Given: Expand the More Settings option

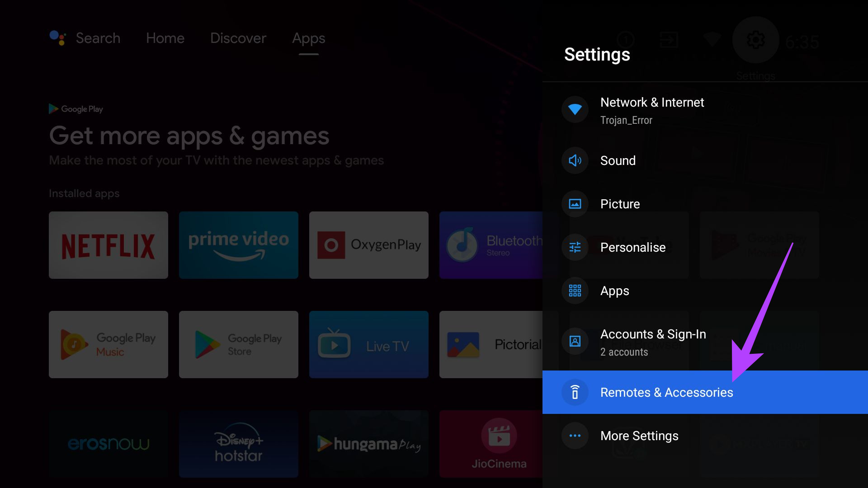Looking at the screenshot, I should point(639,436).
